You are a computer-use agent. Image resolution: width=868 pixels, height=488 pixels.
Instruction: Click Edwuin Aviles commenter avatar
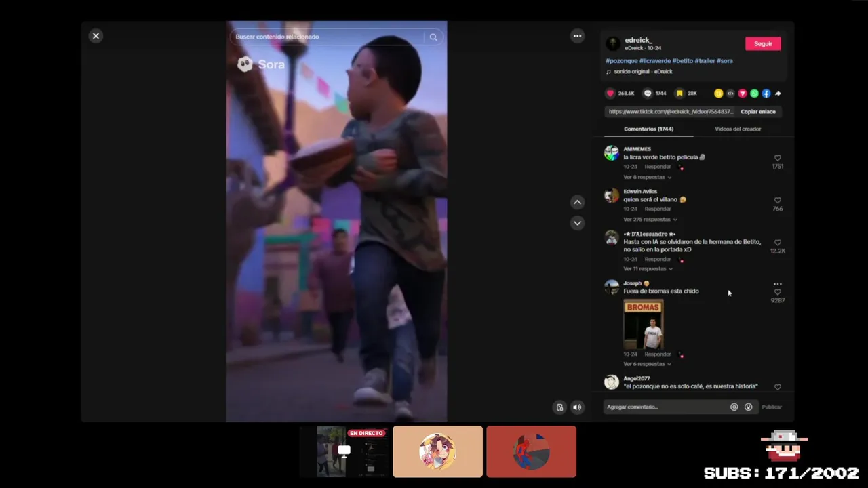coord(612,196)
